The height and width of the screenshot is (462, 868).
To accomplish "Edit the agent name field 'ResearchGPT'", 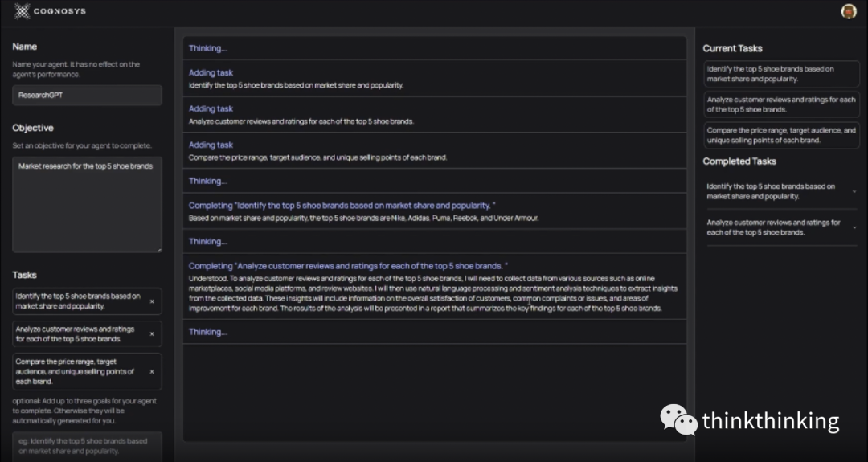I will [x=87, y=95].
